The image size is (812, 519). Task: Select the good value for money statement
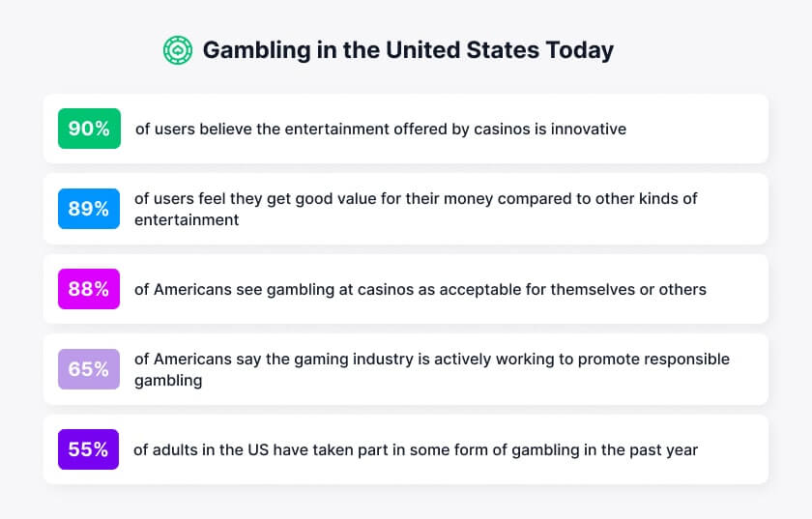click(x=416, y=209)
